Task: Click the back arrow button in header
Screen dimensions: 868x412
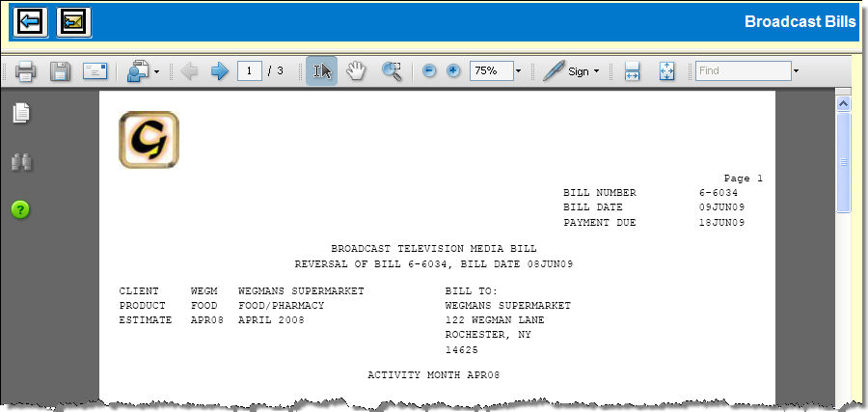Action: click(x=31, y=22)
